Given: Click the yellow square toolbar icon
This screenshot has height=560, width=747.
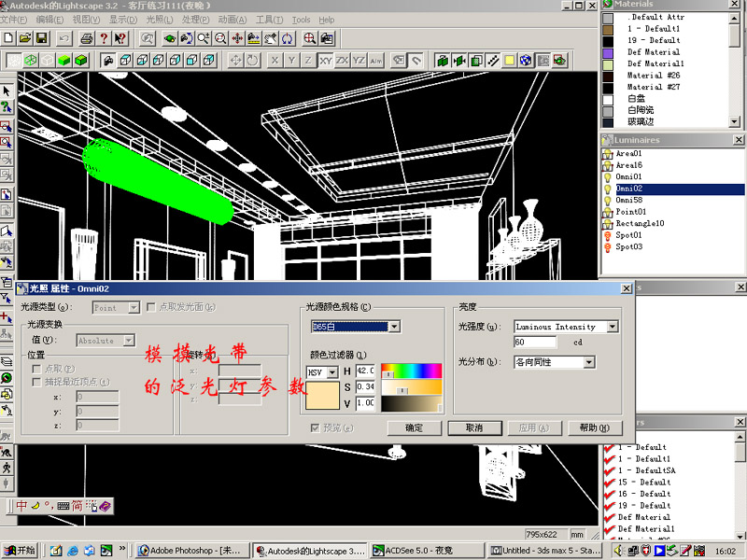Looking at the screenshot, I should coord(509,61).
